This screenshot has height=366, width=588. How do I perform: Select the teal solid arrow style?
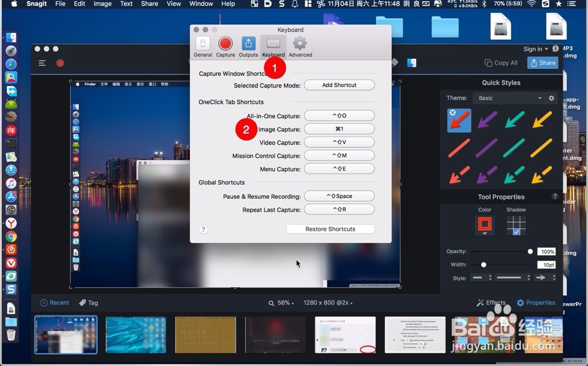click(514, 121)
